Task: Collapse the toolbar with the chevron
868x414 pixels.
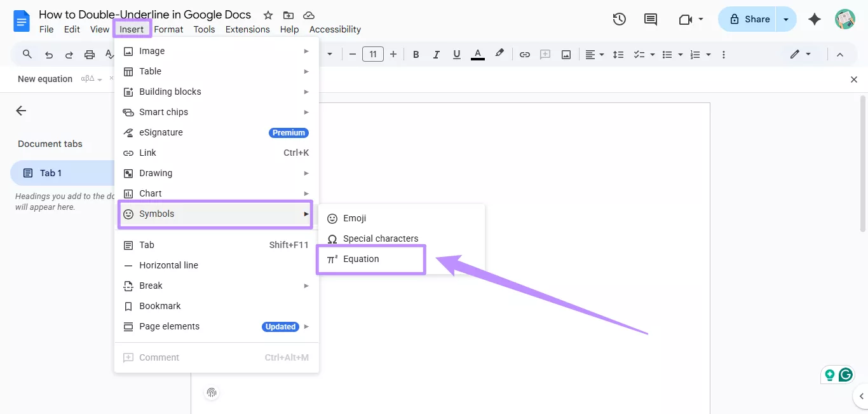Action: click(840, 55)
